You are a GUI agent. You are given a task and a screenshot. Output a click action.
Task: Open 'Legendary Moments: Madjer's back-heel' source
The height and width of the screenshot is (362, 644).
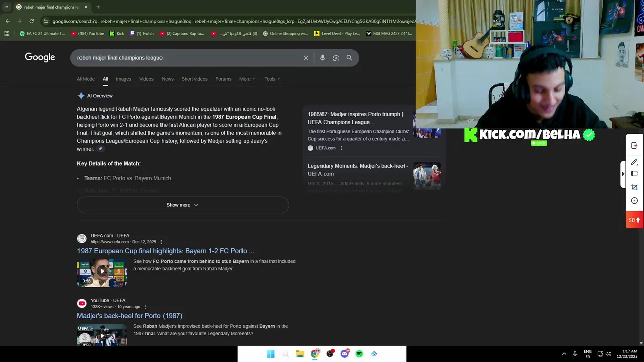pyautogui.click(x=358, y=170)
